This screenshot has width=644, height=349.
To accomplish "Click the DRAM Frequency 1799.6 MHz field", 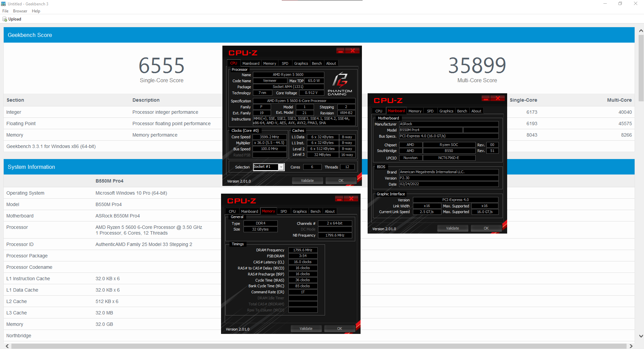I will 303,250.
